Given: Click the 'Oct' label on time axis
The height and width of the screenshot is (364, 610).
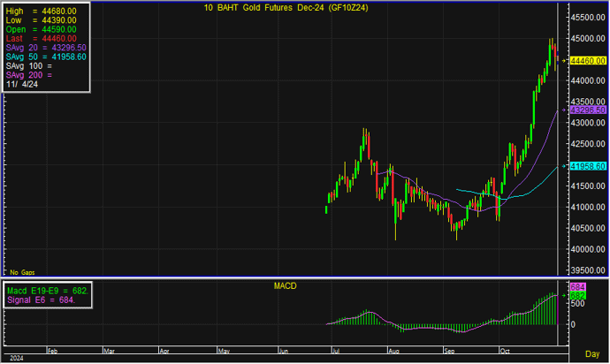Looking at the screenshot, I should (505, 351).
